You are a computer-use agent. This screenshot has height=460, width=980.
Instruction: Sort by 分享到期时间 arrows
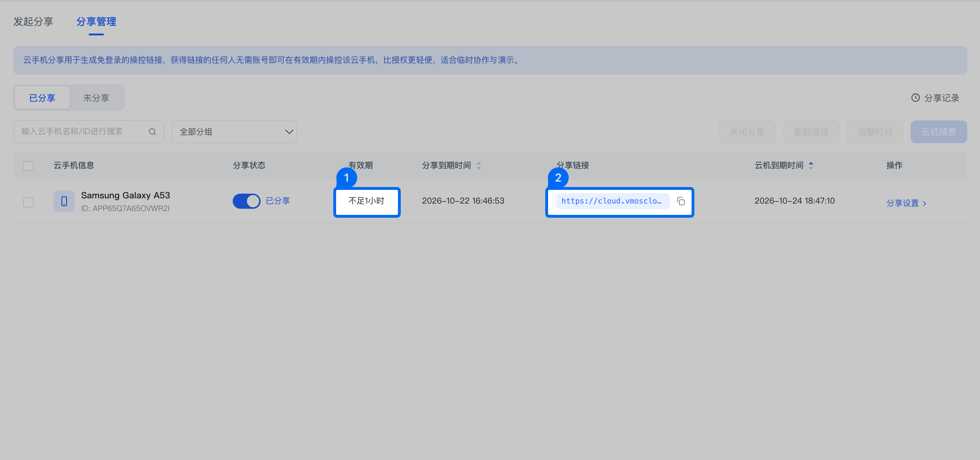[x=479, y=166]
